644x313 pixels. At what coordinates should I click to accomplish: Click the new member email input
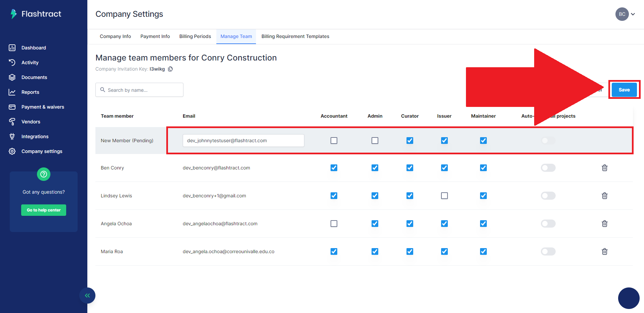click(244, 141)
